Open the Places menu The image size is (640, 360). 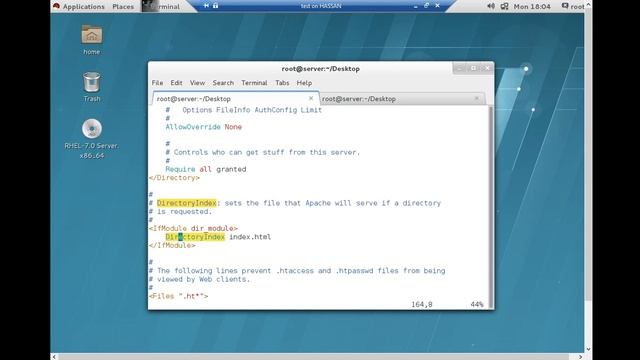click(123, 7)
